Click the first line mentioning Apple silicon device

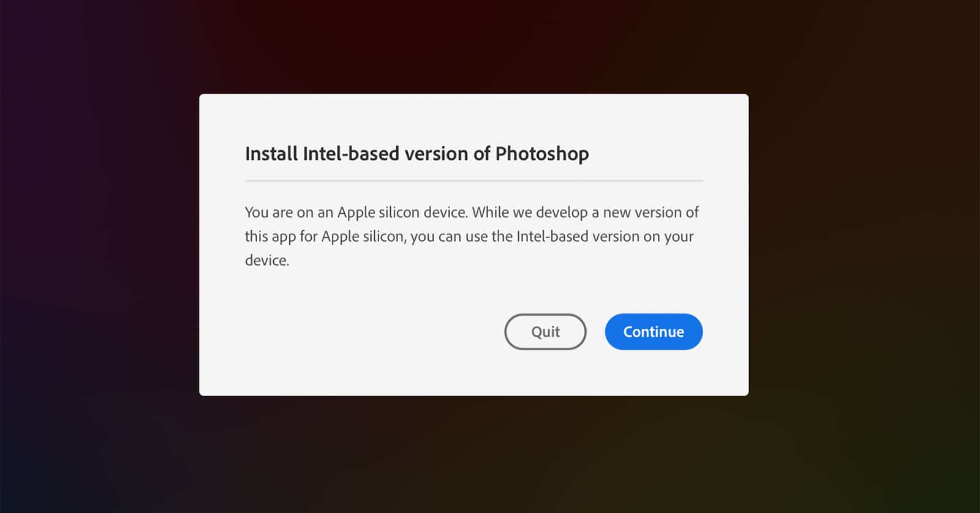click(x=472, y=212)
